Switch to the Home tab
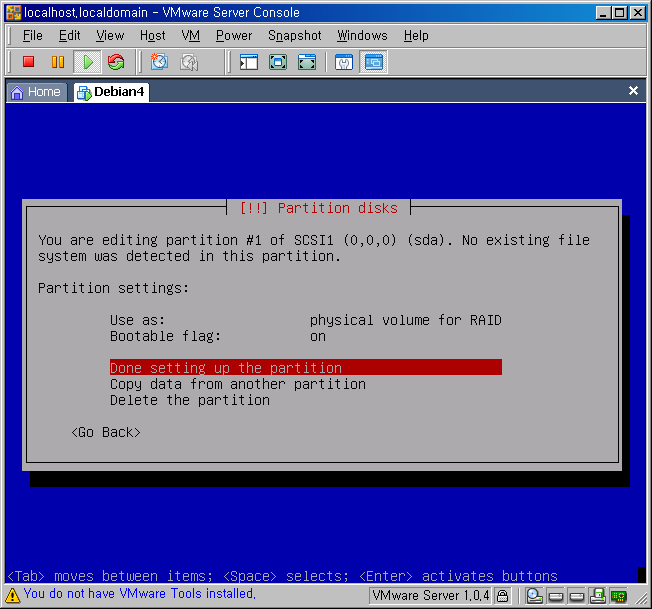 36,91
